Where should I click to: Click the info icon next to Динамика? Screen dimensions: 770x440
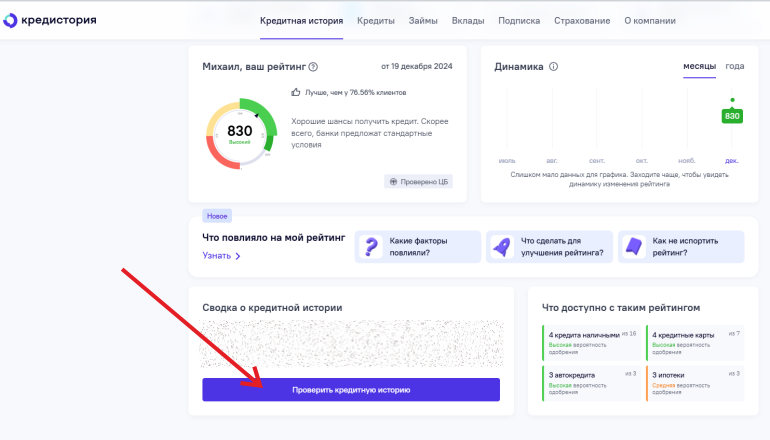[x=553, y=67]
